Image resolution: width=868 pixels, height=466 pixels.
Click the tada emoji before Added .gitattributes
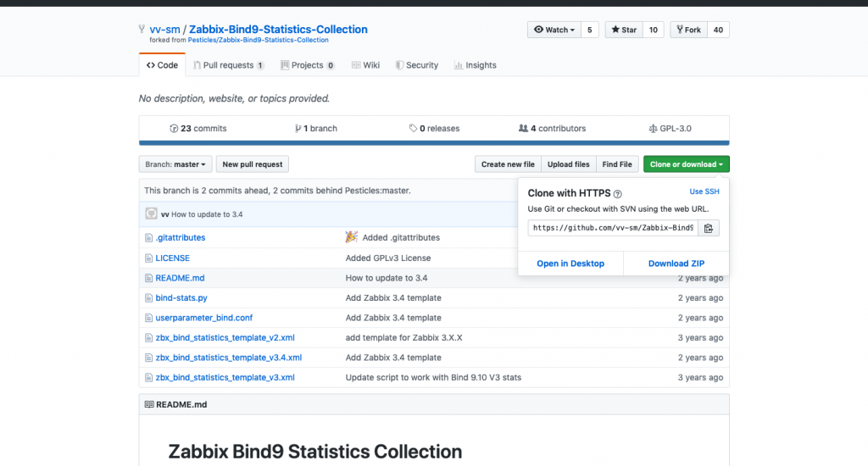[352, 237]
